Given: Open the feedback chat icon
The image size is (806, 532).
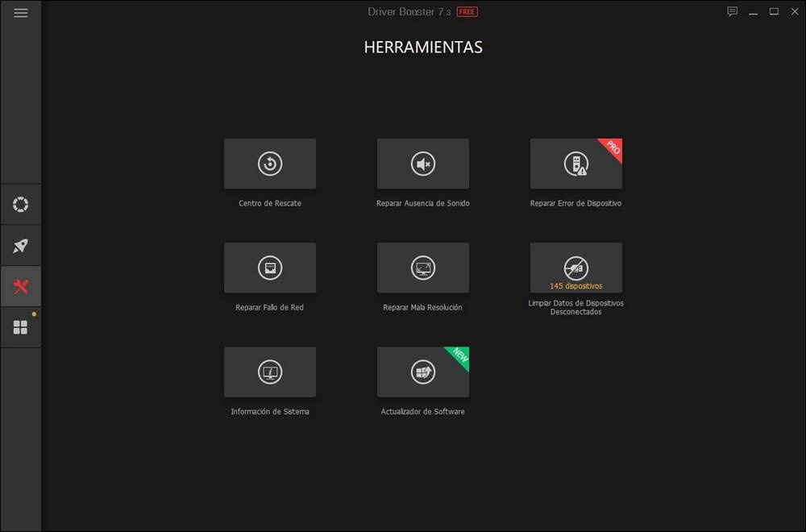Looking at the screenshot, I should click(733, 11).
